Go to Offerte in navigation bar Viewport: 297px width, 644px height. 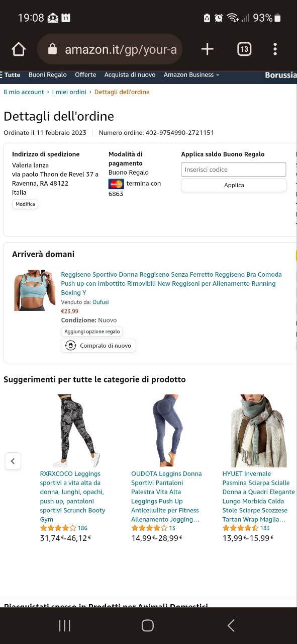coord(85,75)
